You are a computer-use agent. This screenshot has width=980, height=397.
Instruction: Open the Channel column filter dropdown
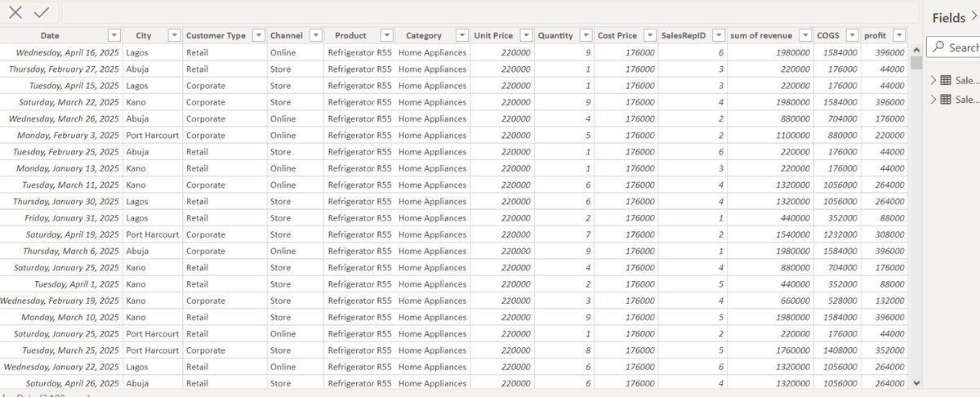pos(315,35)
